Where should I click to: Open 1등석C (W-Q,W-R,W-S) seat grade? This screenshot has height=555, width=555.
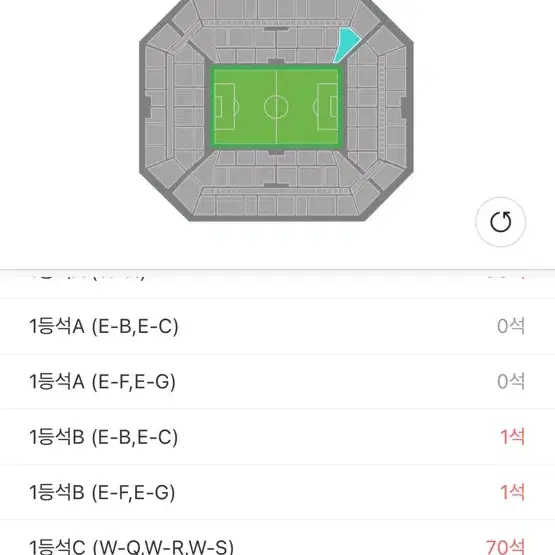pos(278,538)
